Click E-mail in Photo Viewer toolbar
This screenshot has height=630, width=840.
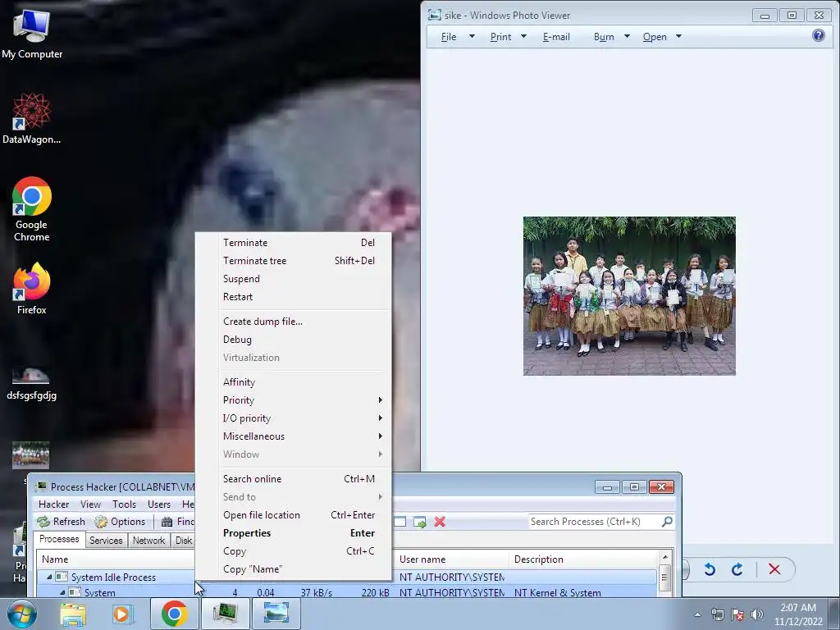[x=556, y=36]
